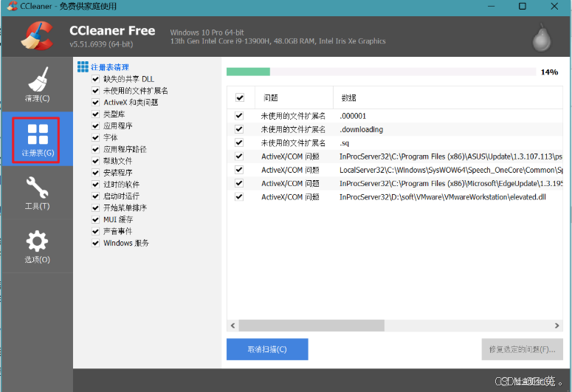This screenshot has height=392, width=572.
Task: Toggle Windows 服务 checkbox
Action: (95, 243)
